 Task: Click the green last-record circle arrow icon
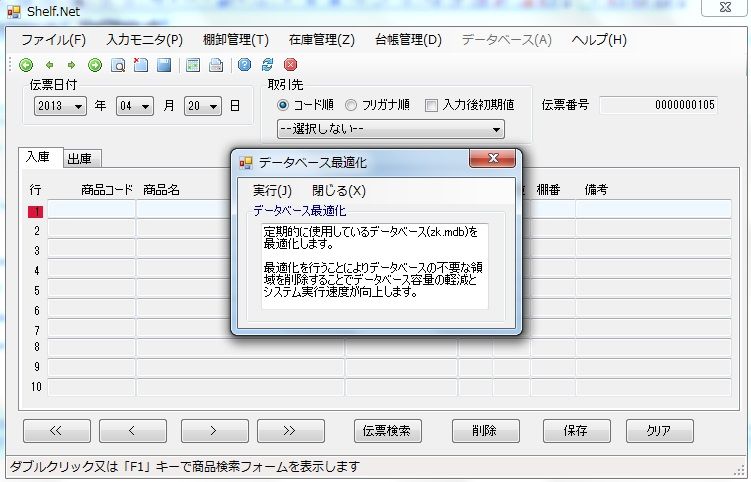tap(95, 65)
